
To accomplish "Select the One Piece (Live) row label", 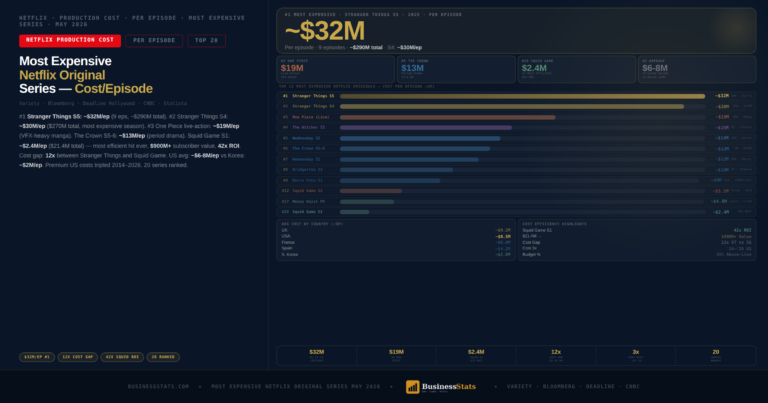I will (311, 118).
